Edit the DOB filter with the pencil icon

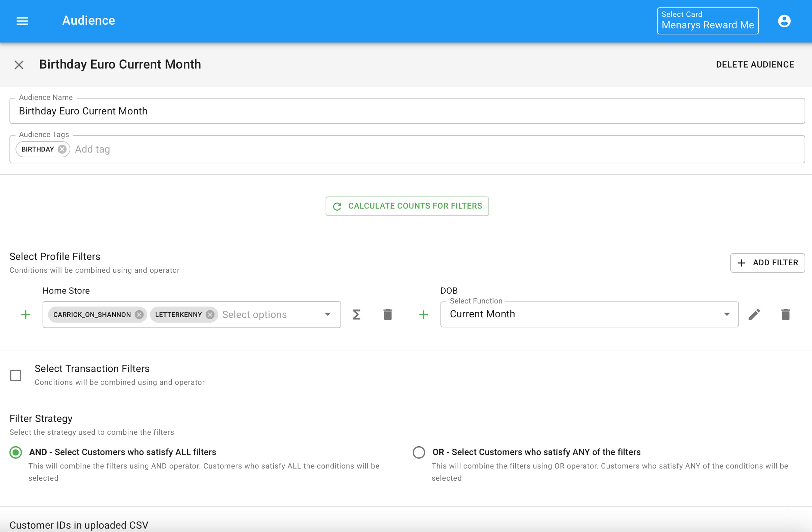tap(755, 314)
